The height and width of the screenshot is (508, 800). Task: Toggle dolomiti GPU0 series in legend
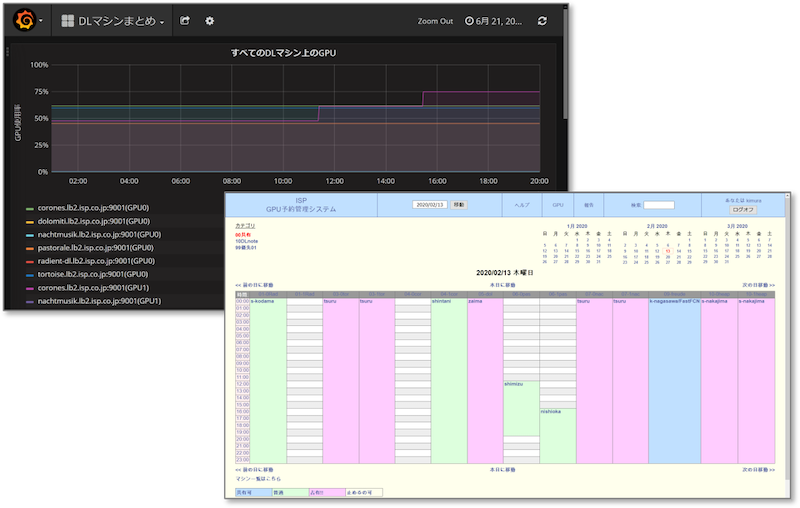[93, 222]
